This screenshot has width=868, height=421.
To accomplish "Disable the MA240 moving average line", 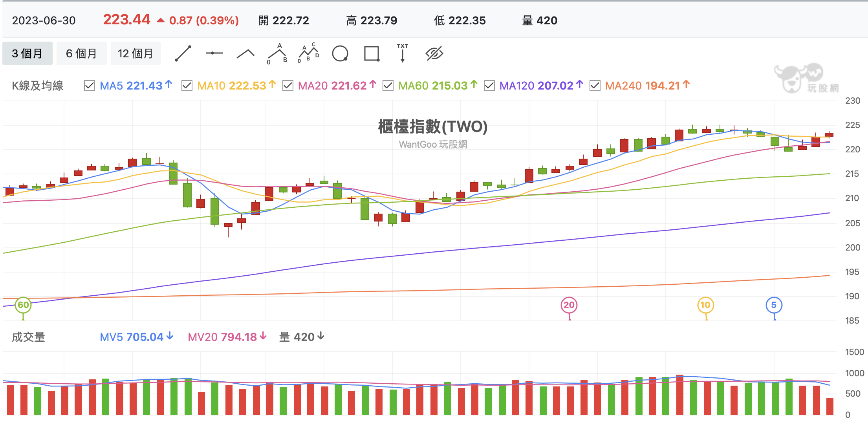I will click(x=595, y=86).
